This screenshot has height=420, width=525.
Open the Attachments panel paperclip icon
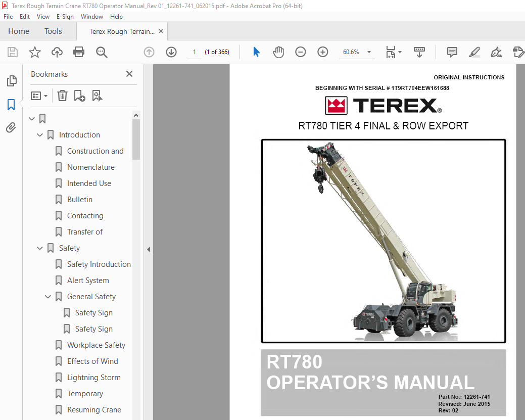click(x=11, y=127)
